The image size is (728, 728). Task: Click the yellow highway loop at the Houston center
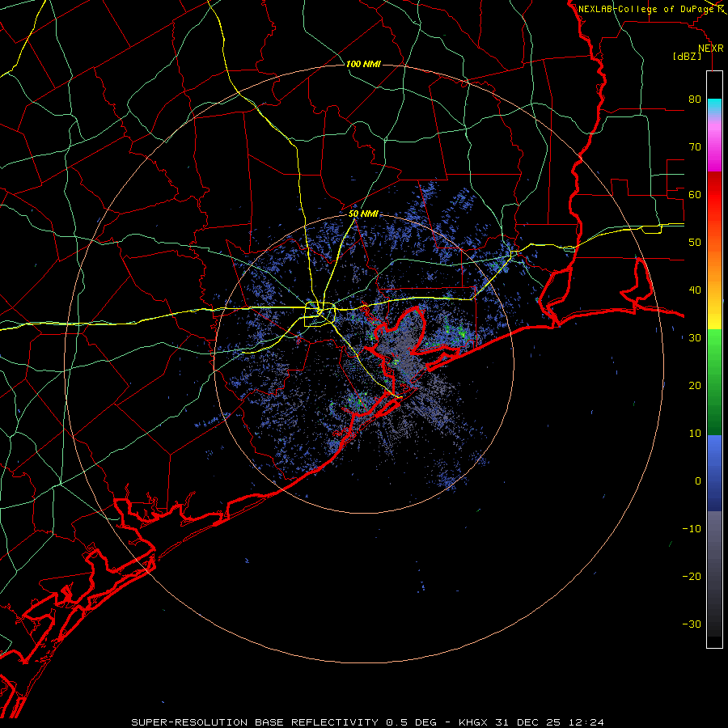point(320,315)
